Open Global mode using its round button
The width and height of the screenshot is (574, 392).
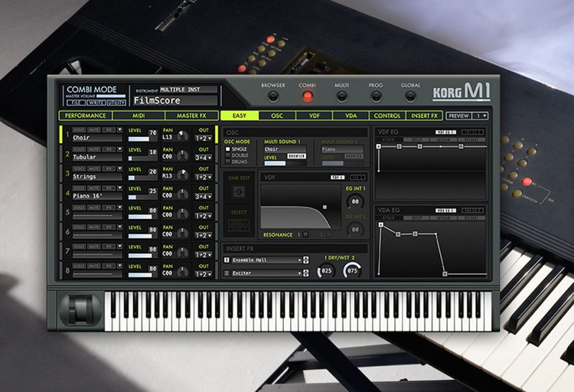(410, 96)
